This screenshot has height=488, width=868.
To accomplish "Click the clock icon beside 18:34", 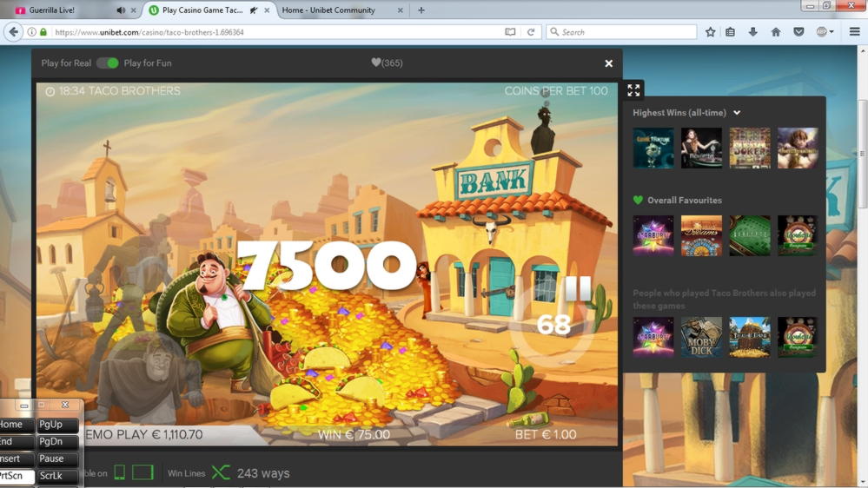I will [x=50, y=92].
